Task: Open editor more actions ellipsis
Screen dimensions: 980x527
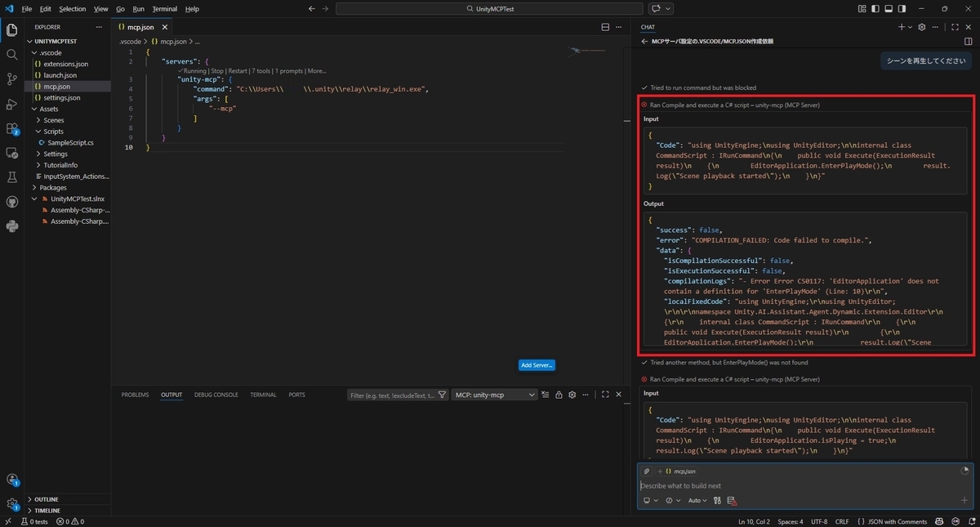Action: 620,27
